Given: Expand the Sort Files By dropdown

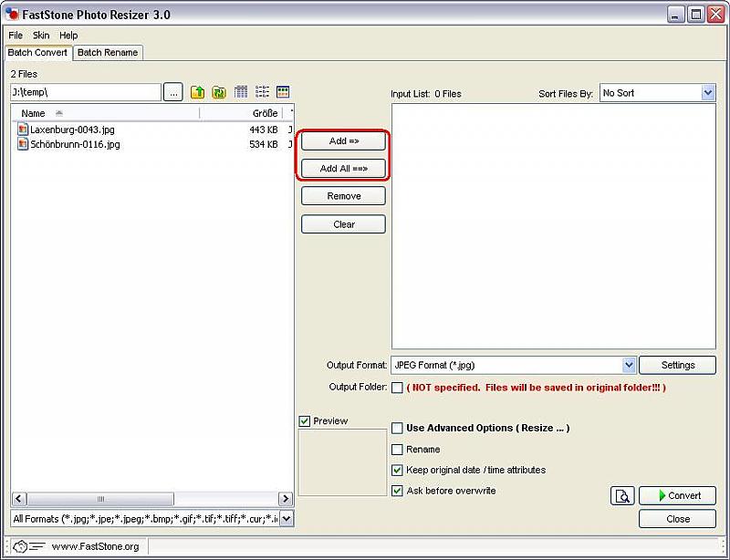Looking at the screenshot, I should pyautogui.click(x=708, y=93).
